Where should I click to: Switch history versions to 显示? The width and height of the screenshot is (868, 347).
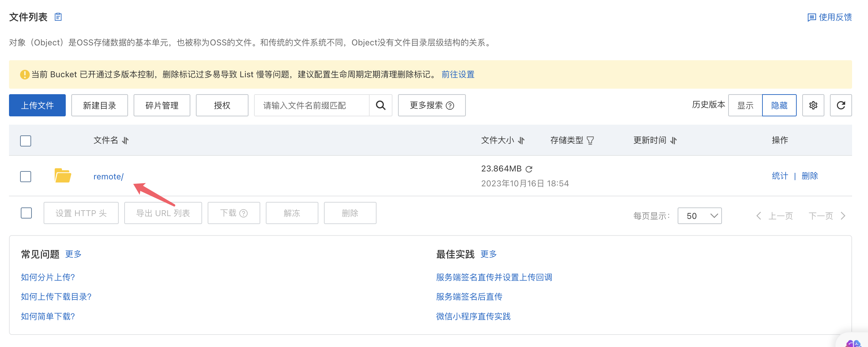745,105
